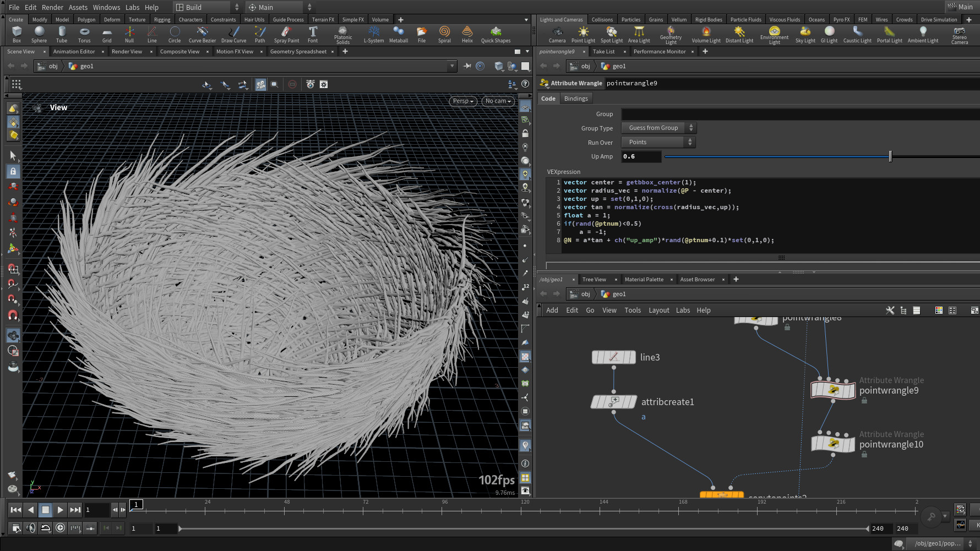Click the Bindings tab button
This screenshot has height=551, width=980.
(576, 99)
